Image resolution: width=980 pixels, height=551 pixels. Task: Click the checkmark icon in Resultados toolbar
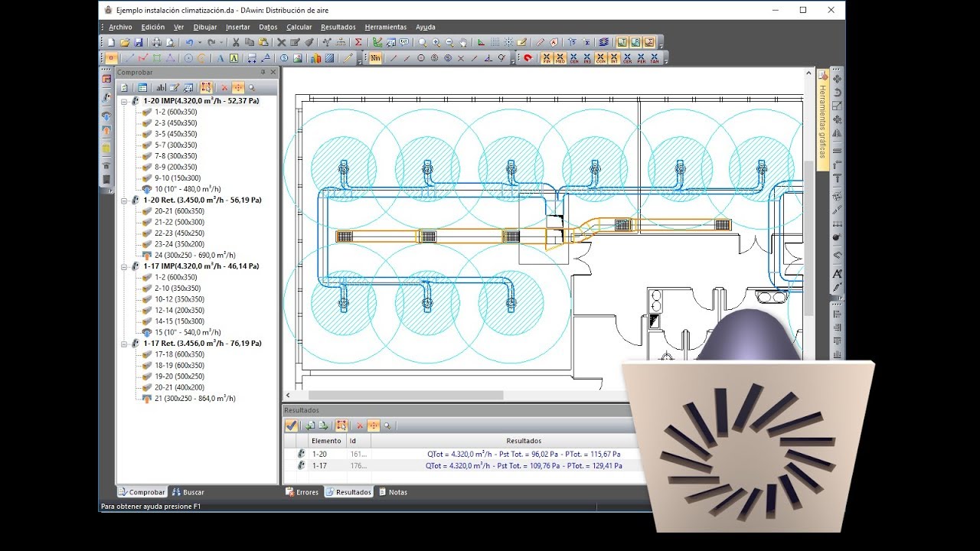[292, 425]
